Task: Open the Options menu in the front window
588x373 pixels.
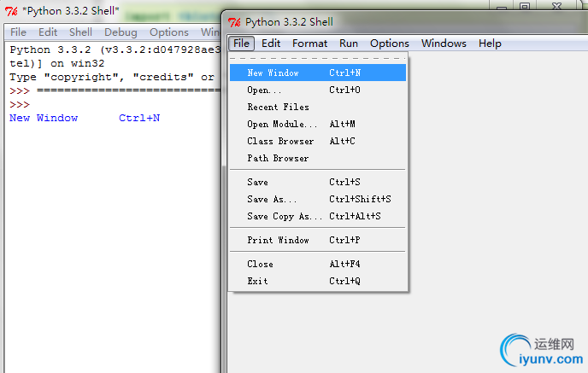Action: tap(389, 44)
